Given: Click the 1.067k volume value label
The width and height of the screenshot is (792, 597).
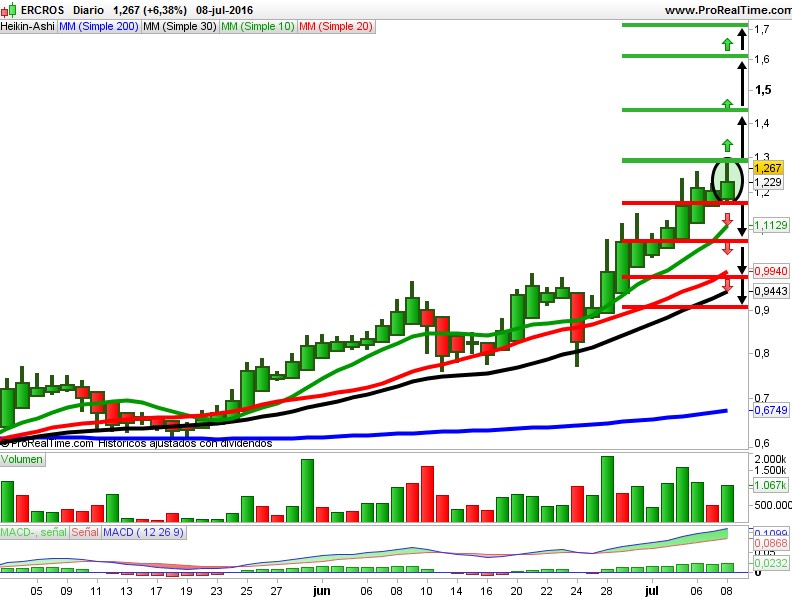Looking at the screenshot, I should (x=770, y=485).
